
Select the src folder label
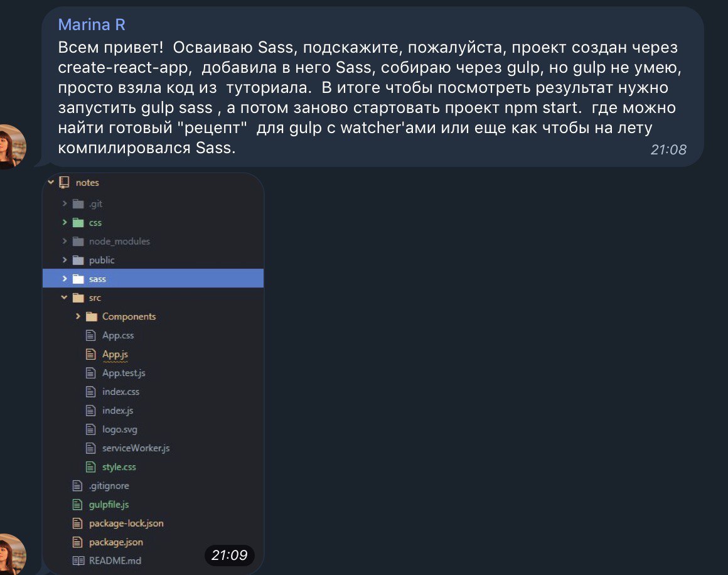click(95, 298)
